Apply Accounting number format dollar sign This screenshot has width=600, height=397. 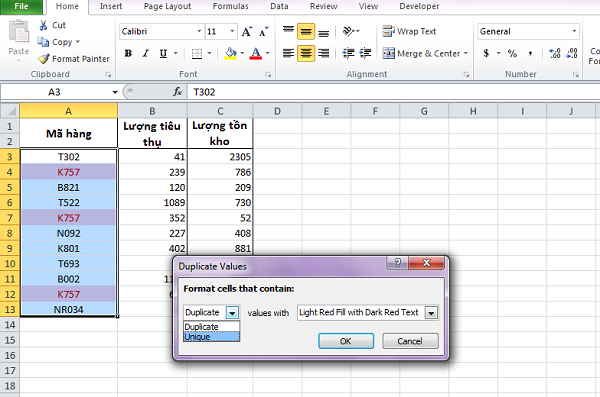[x=486, y=53]
